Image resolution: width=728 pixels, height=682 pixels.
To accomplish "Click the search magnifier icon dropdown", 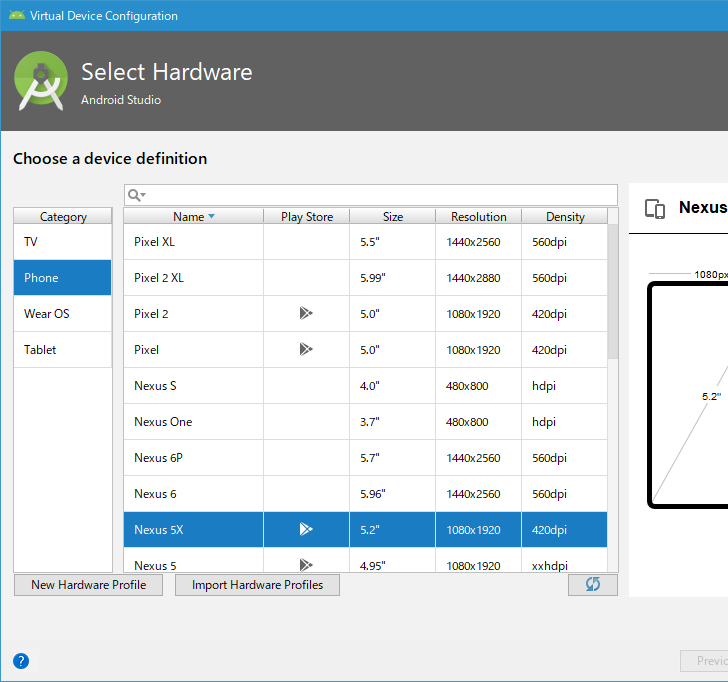I will pyautogui.click(x=136, y=195).
